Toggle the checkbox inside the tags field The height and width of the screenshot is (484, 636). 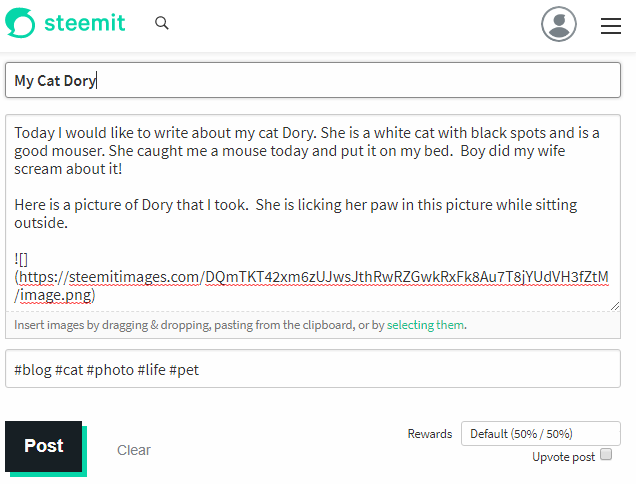point(605,369)
